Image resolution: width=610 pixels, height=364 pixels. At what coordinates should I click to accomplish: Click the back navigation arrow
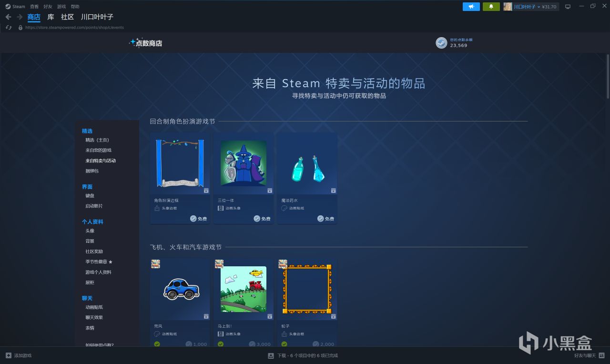[8, 17]
